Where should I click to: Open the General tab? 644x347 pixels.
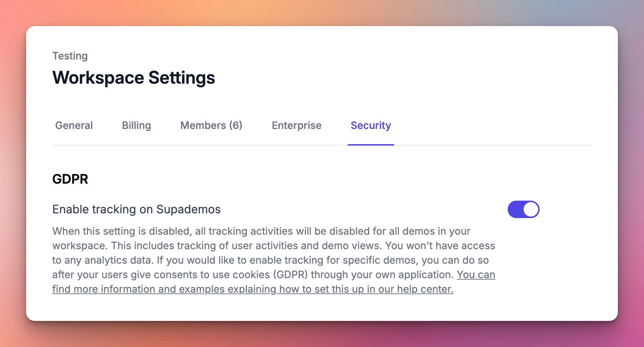pyautogui.click(x=74, y=125)
